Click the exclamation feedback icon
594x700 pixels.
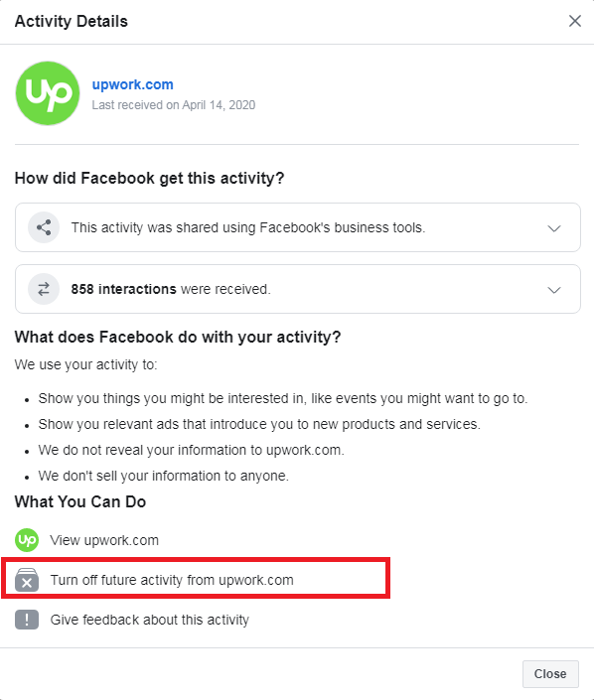point(27,620)
